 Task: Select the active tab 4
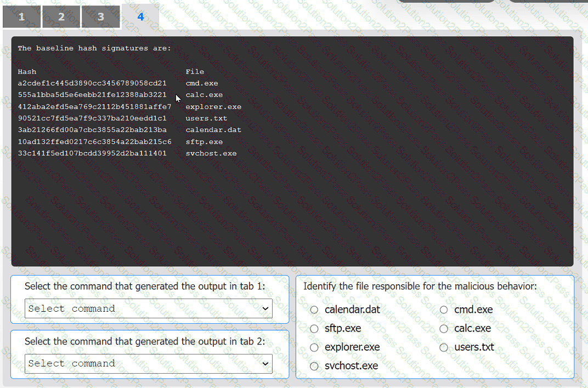(x=140, y=17)
